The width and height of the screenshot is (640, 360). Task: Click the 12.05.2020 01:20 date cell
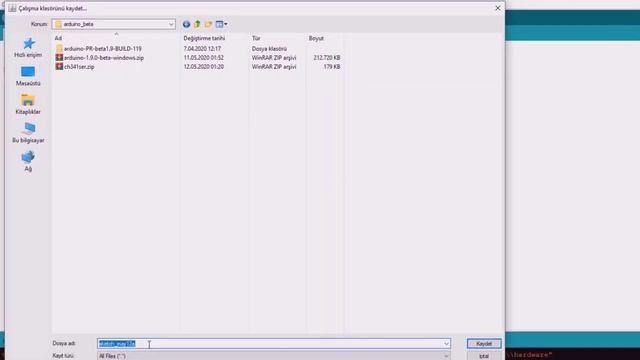pyautogui.click(x=204, y=67)
